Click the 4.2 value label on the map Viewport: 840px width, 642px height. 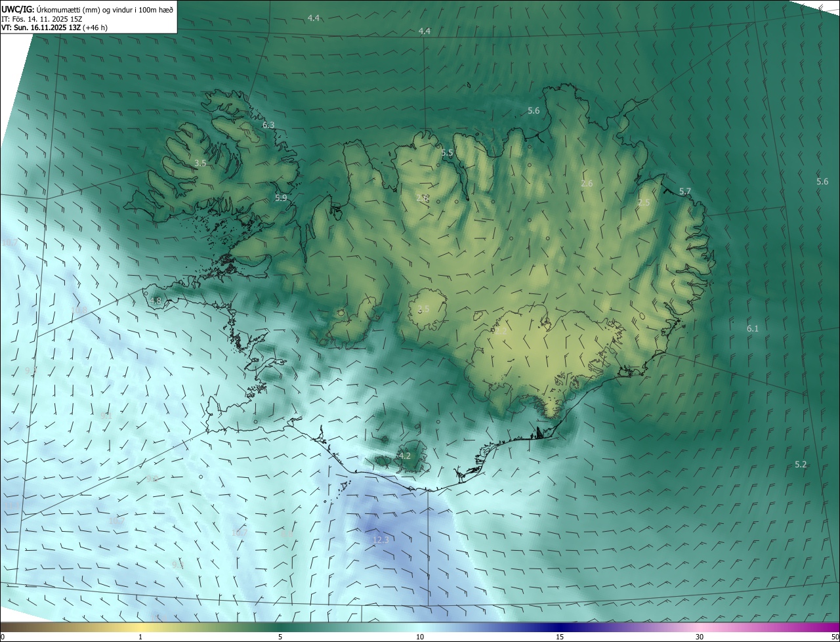tap(404, 456)
